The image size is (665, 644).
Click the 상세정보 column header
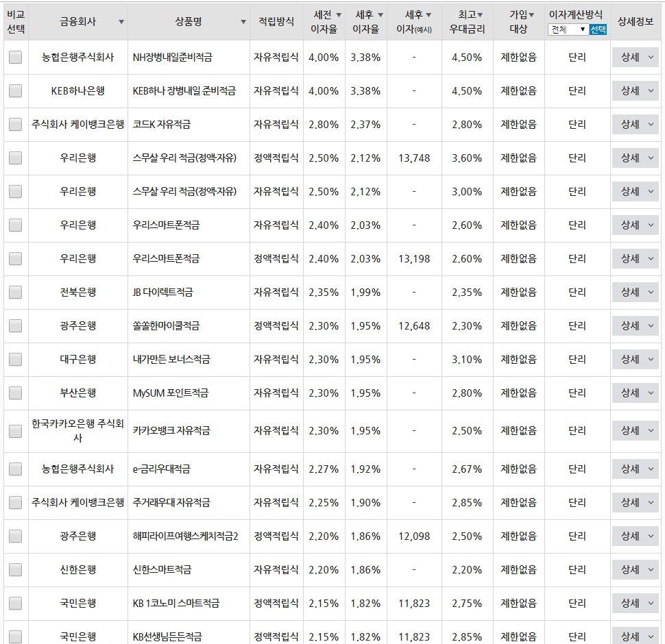point(636,22)
